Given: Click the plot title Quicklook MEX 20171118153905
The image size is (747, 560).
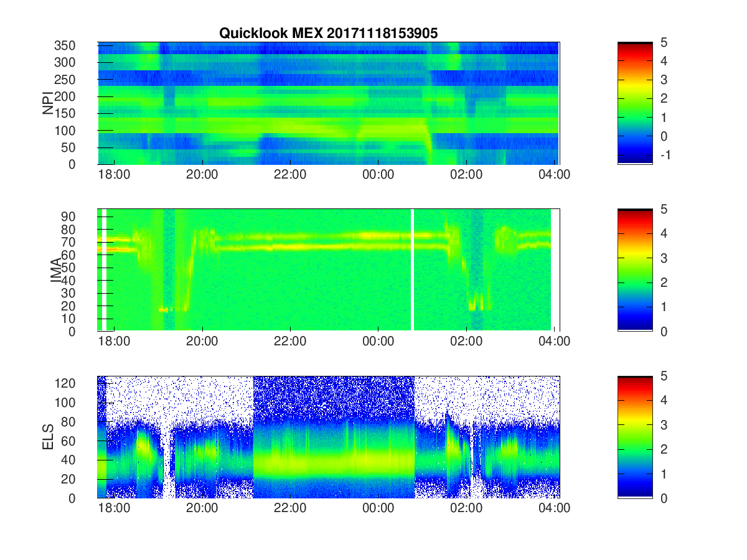Looking at the screenshot, I should coord(328,34).
